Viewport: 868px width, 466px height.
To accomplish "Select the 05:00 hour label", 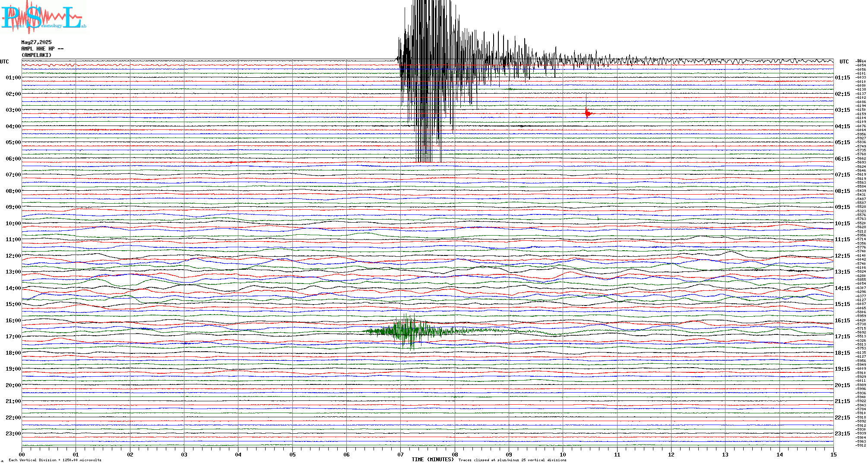I will pos(13,142).
